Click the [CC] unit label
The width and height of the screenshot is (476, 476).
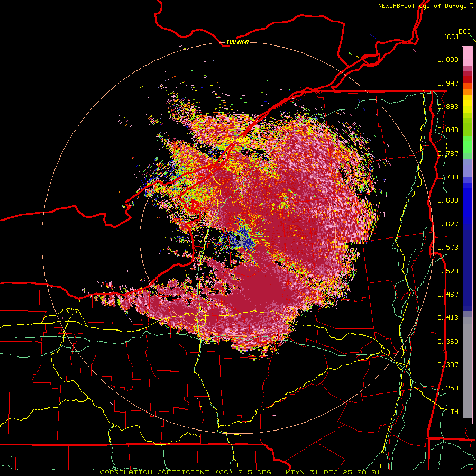pos(451,36)
